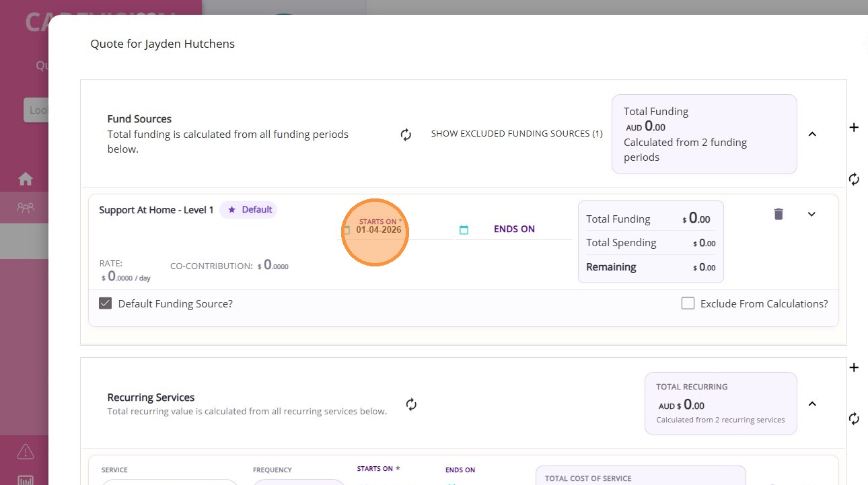Image resolution: width=868 pixels, height=485 pixels.
Task: Click the Default star badge
Action: point(249,210)
